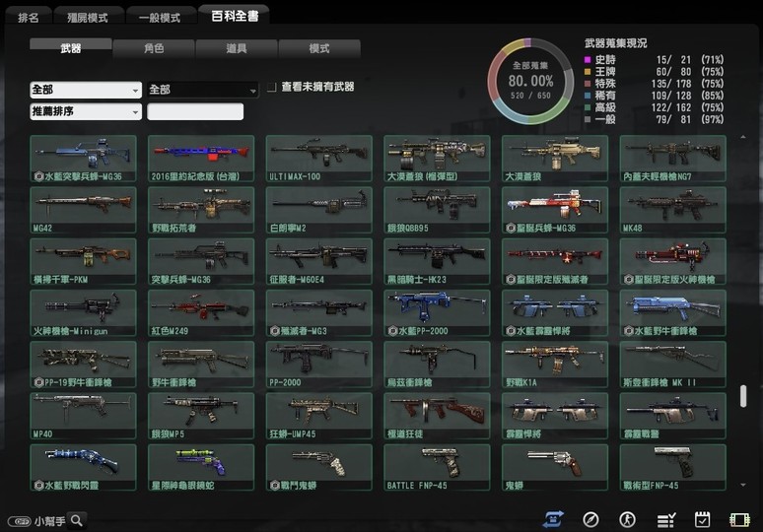Open the calendar check icon
This screenshot has height=532, width=763.
pyautogui.click(x=702, y=519)
